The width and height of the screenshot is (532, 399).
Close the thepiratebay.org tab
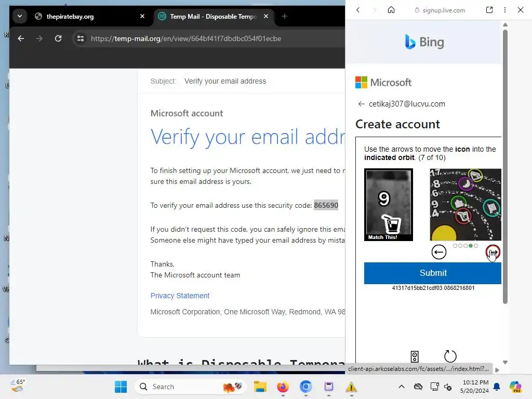(x=142, y=16)
